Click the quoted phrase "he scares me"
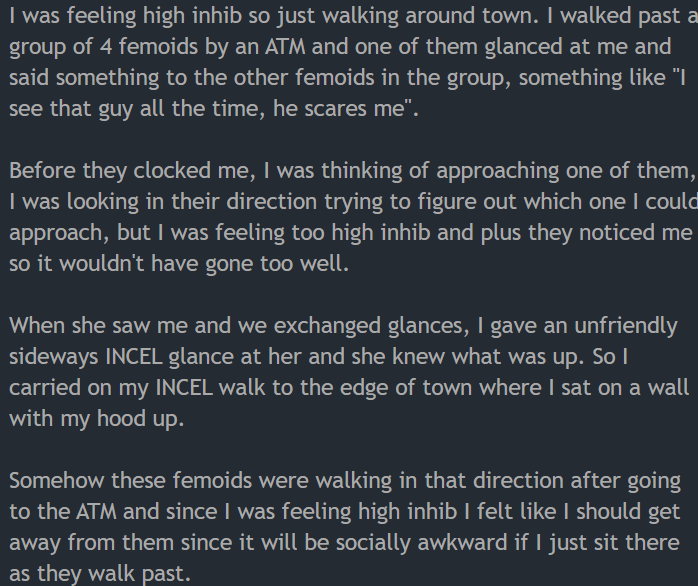This screenshot has height=586, width=698. tap(341, 108)
